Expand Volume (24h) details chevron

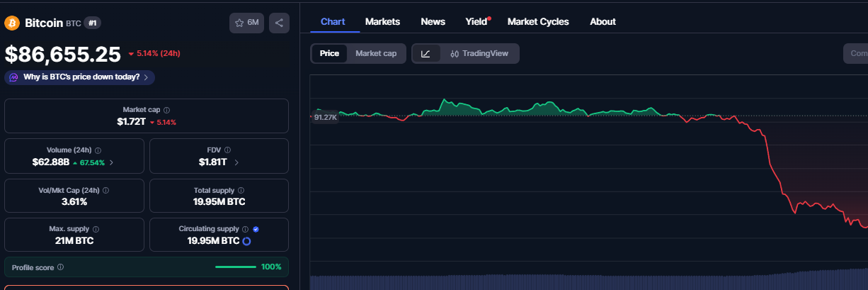(111, 162)
